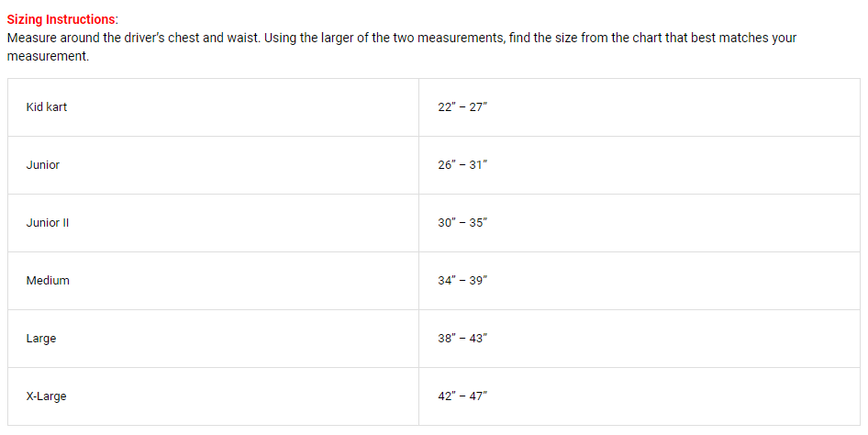
Task: Select the 34" – 39" measurement cell
Action: point(463,281)
